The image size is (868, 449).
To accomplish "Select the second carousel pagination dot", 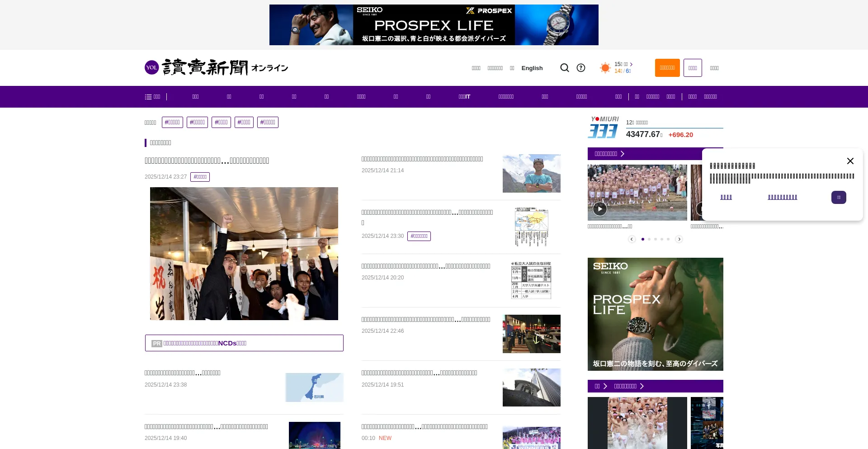I will coord(649,239).
